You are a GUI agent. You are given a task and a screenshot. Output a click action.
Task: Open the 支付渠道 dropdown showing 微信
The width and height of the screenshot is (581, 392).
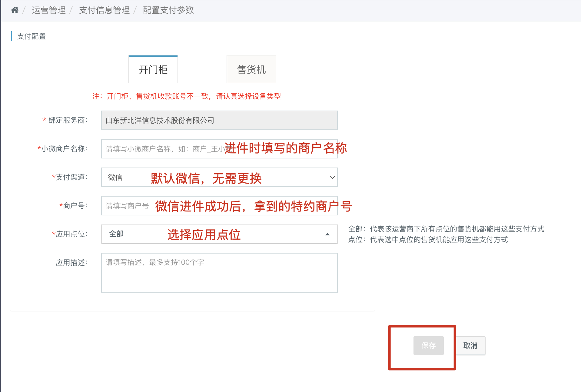pos(219,177)
